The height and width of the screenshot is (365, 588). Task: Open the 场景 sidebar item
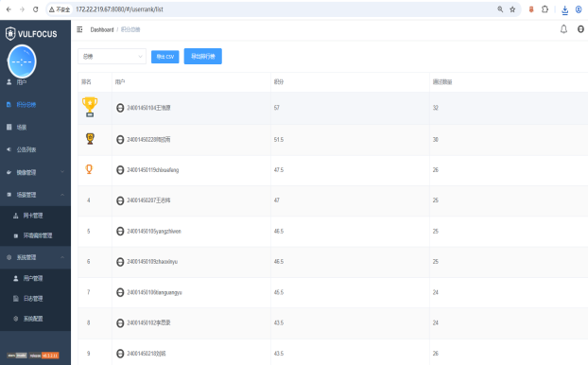[x=35, y=127]
